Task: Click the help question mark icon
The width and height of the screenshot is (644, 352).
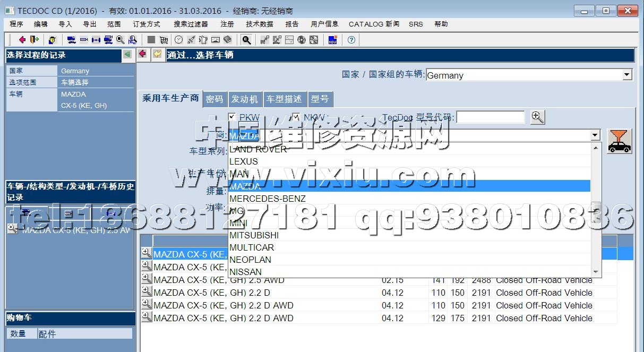Action: 351,40
